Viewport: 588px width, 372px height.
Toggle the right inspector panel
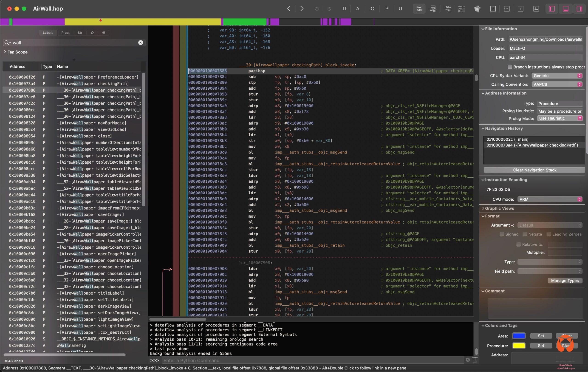[x=580, y=9]
